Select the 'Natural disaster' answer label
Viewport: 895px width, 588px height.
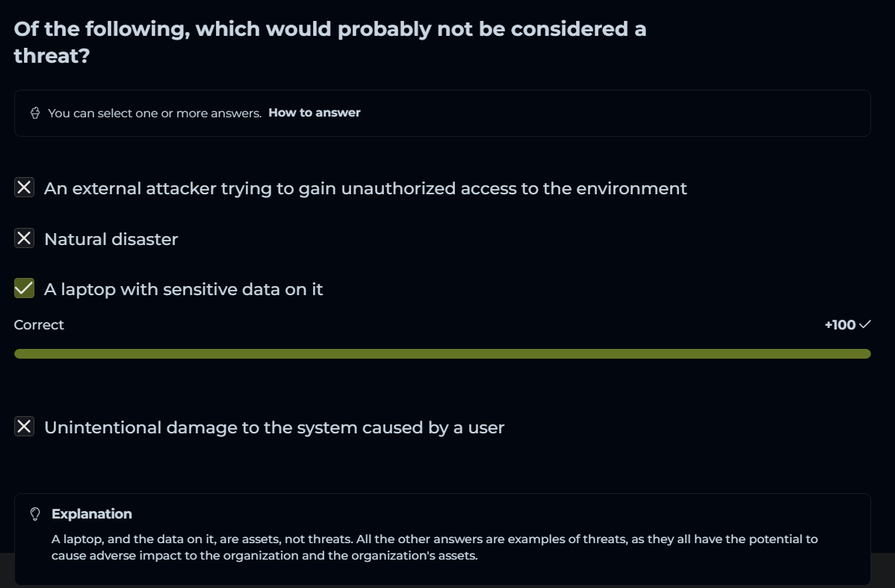click(111, 239)
